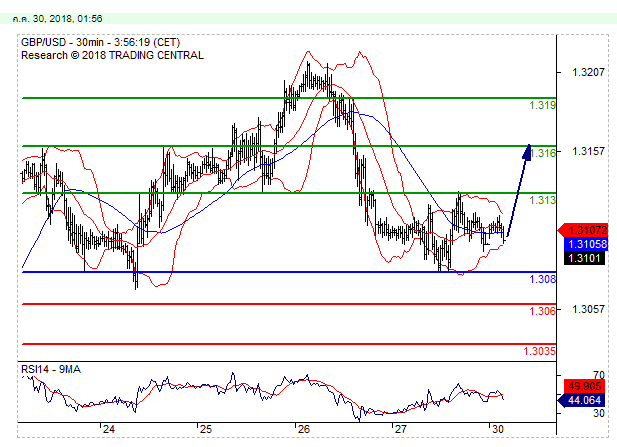
Task: Click the red 1.3035 support label
Action: coord(539,351)
